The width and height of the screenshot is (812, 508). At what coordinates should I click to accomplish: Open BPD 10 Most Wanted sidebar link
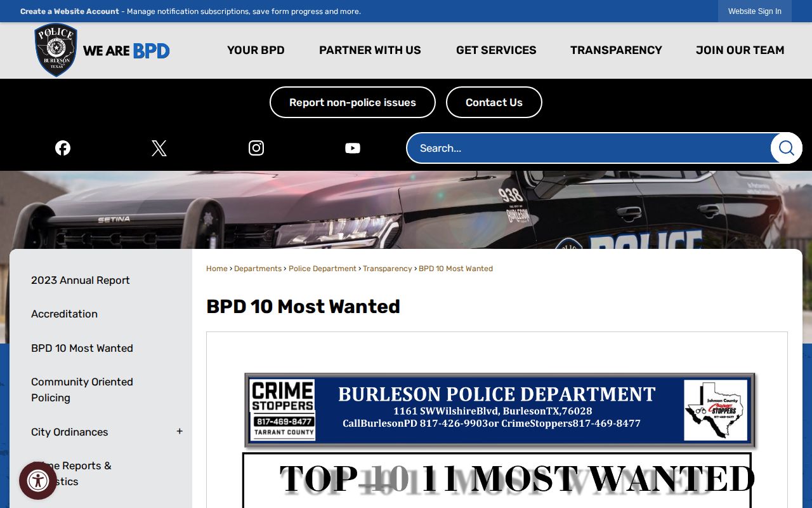(x=82, y=348)
